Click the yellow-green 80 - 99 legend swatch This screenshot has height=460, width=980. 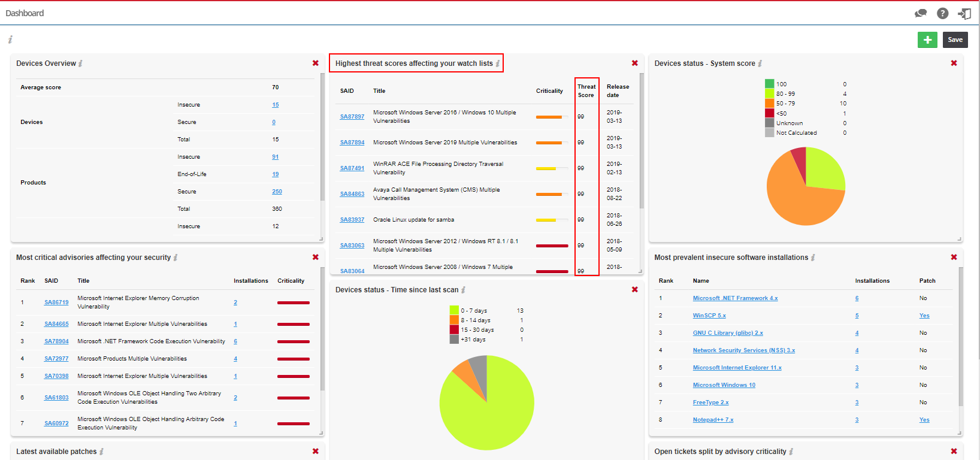click(x=770, y=93)
